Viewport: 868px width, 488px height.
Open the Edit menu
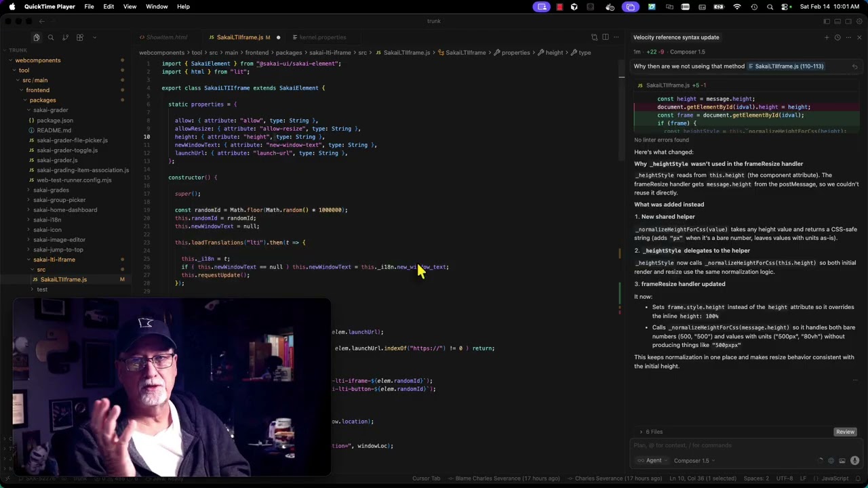click(108, 7)
